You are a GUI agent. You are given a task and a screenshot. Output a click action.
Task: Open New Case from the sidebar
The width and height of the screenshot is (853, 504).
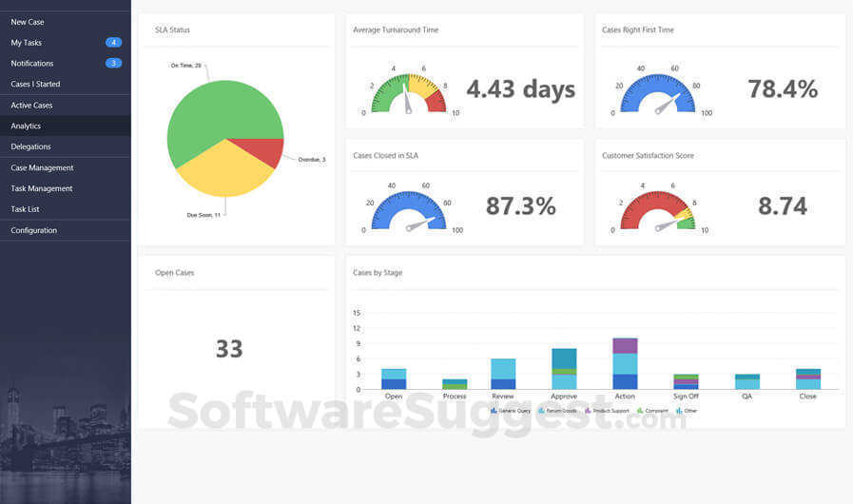[66, 22]
